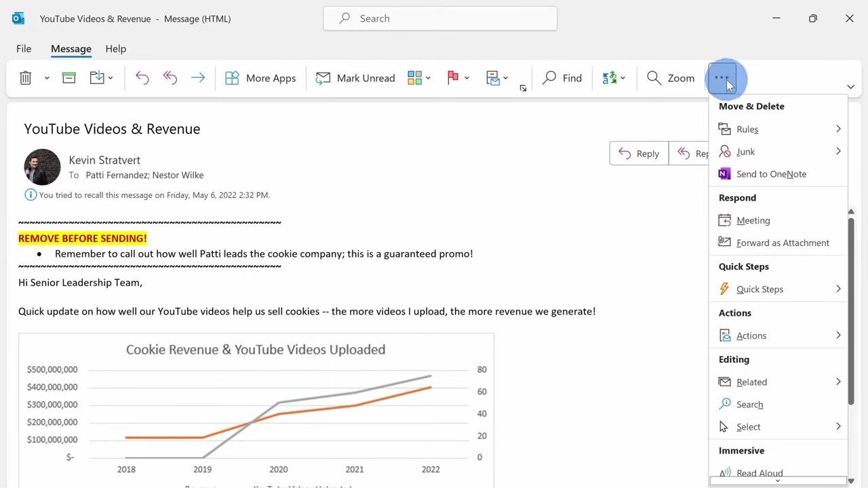Viewport: 868px width, 488px height.
Task: Click the "REMOVE BEFORE SENDING!" highlighted text
Action: click(x=83, y=238)
